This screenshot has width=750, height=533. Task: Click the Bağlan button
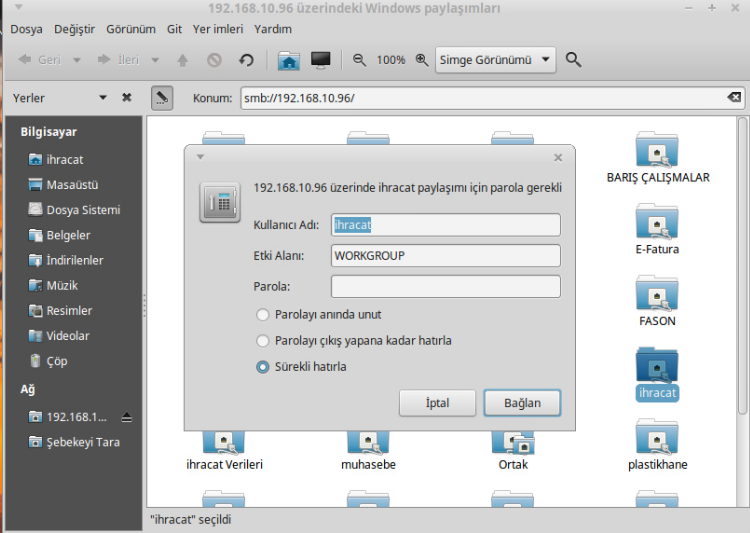522,403
